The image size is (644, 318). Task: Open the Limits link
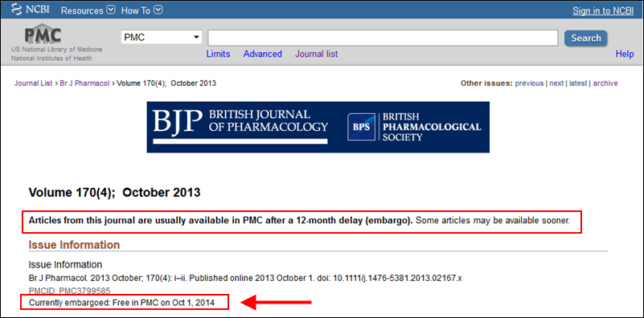tap(218, 54)
